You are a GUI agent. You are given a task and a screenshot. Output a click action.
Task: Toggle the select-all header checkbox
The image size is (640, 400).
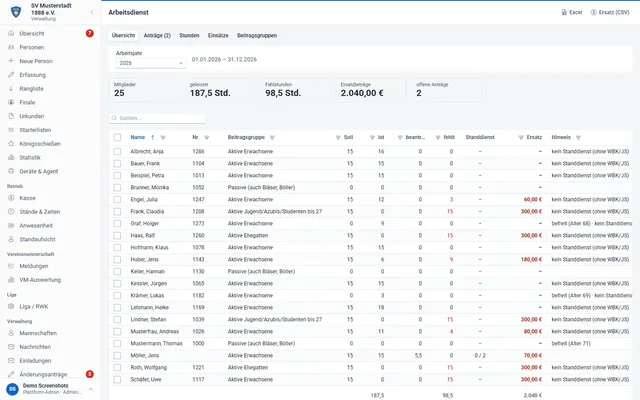117,137
